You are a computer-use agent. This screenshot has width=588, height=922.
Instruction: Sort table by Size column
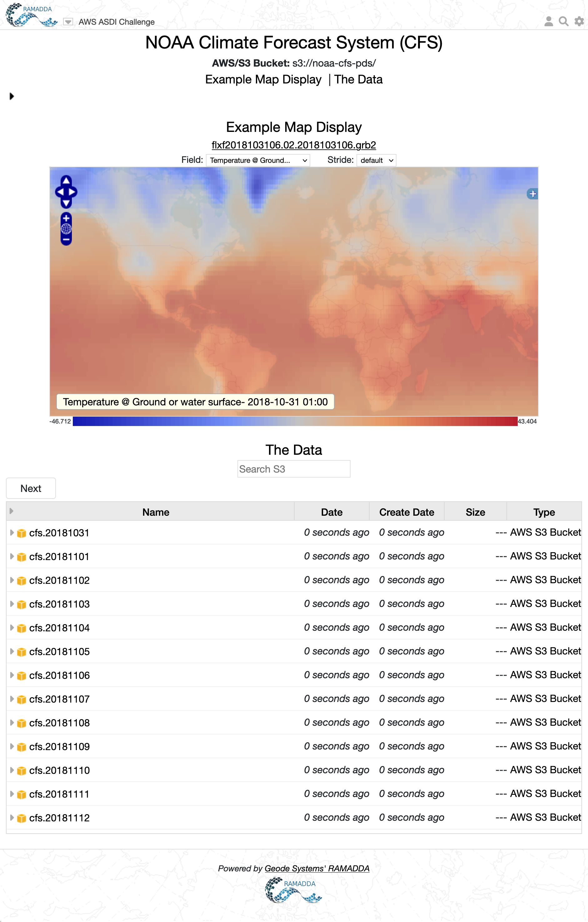[x=476, y=512]
